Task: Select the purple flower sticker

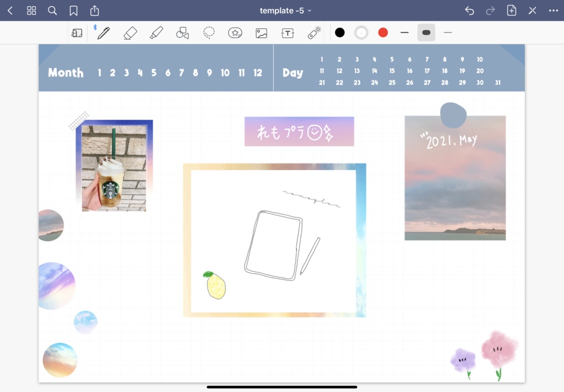Action: [464, 362]
